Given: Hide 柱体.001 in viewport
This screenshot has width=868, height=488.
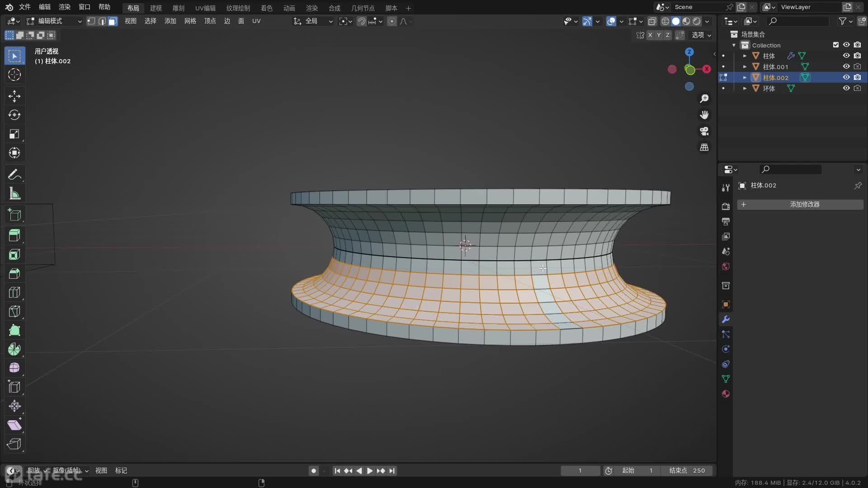Looking at the screenshot, I should pos(846,66).
